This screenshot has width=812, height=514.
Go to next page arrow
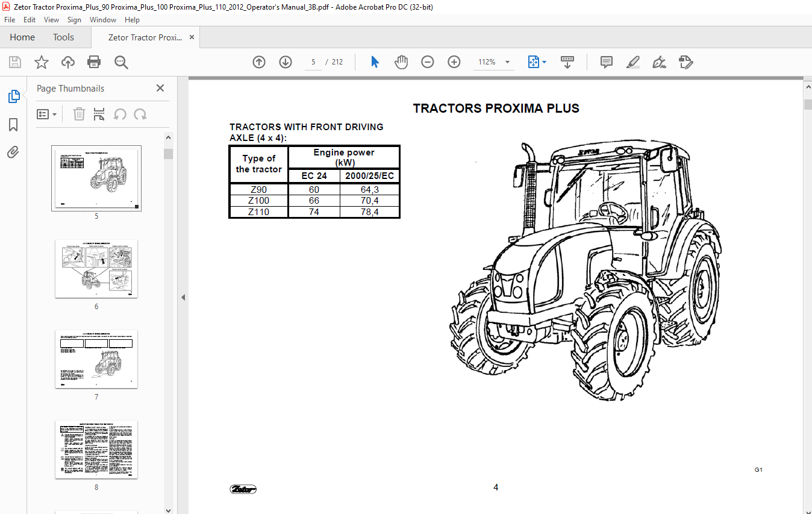[286, 62]
